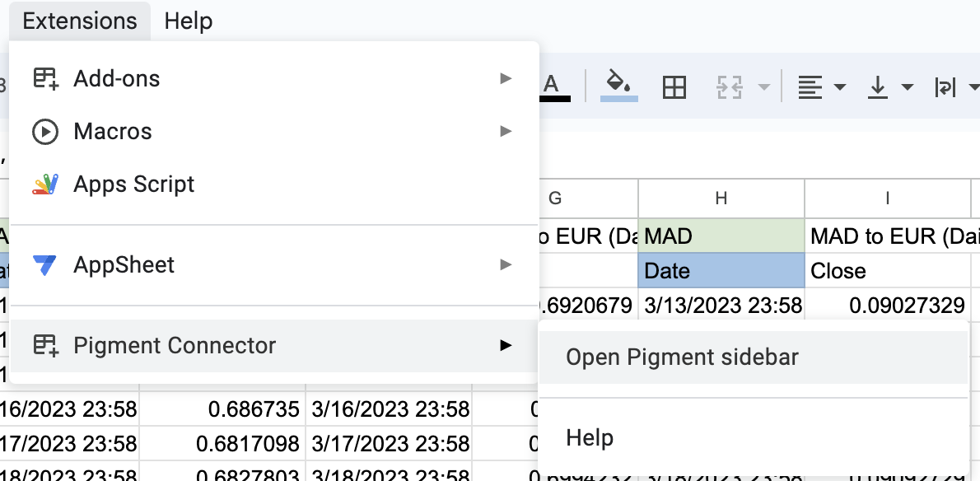
Task: Open the AppSheet submenu
Action: [x=273, y=265]
